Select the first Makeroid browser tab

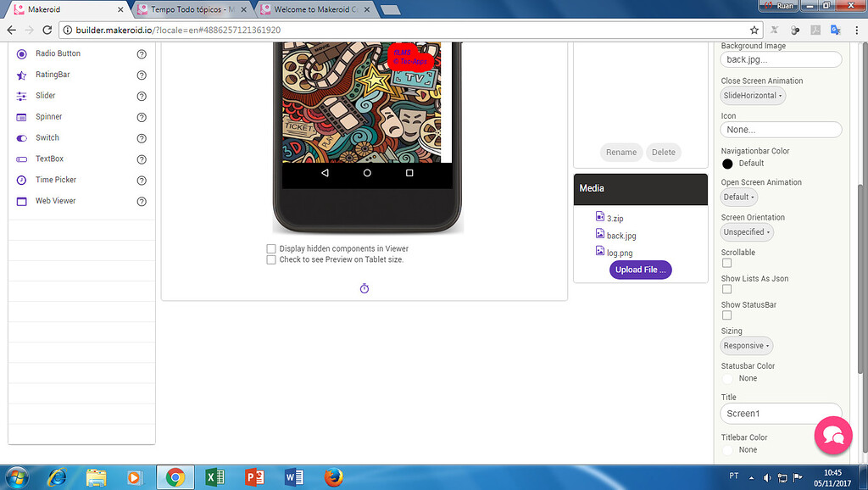pos(70,9)
